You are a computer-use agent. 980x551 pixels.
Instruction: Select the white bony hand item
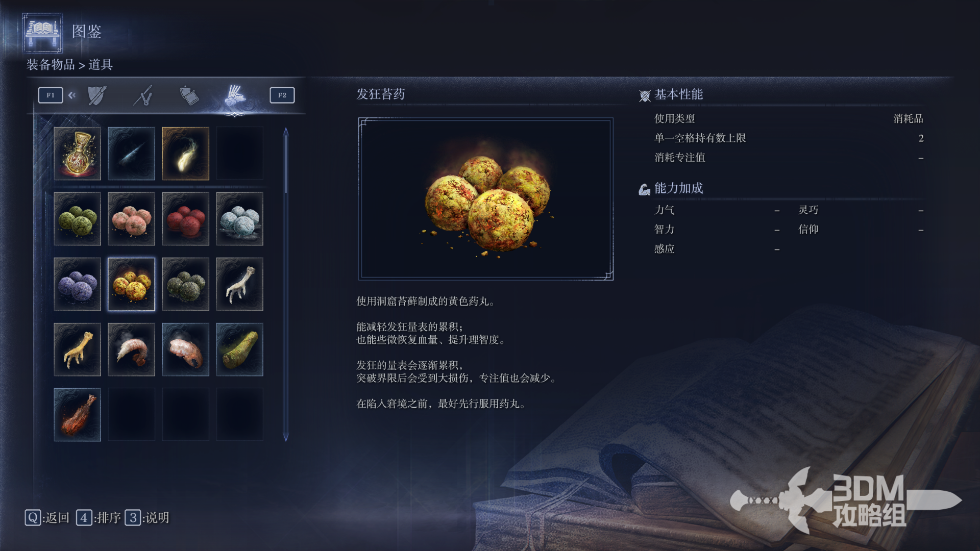coord(239,284)
